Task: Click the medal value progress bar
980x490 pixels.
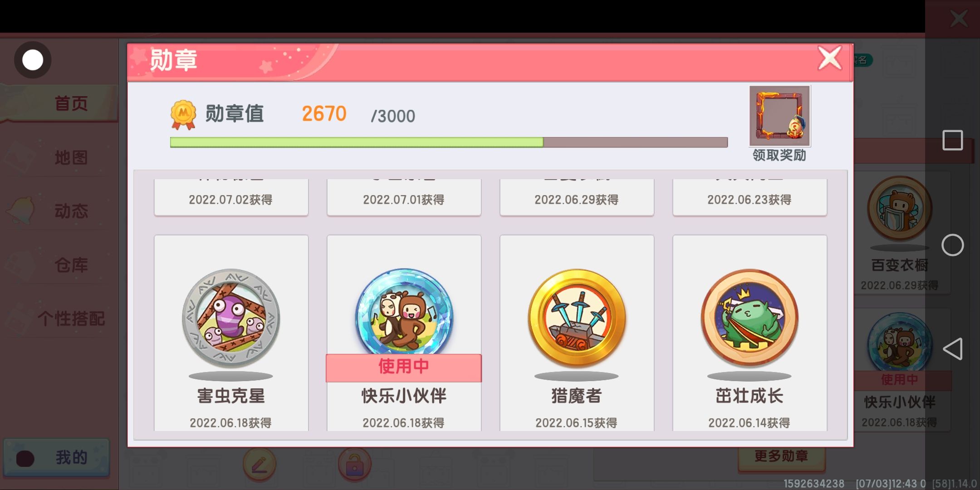Action: 449,142
